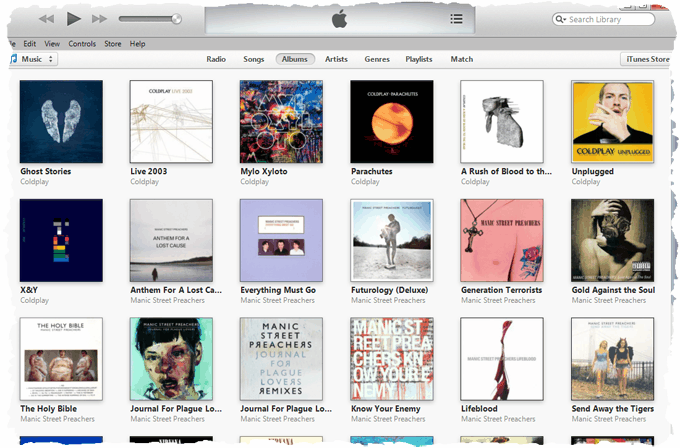
Task: Open Know Your Enemy album cover
Action: pyautogui.click(x=392, y=359)
